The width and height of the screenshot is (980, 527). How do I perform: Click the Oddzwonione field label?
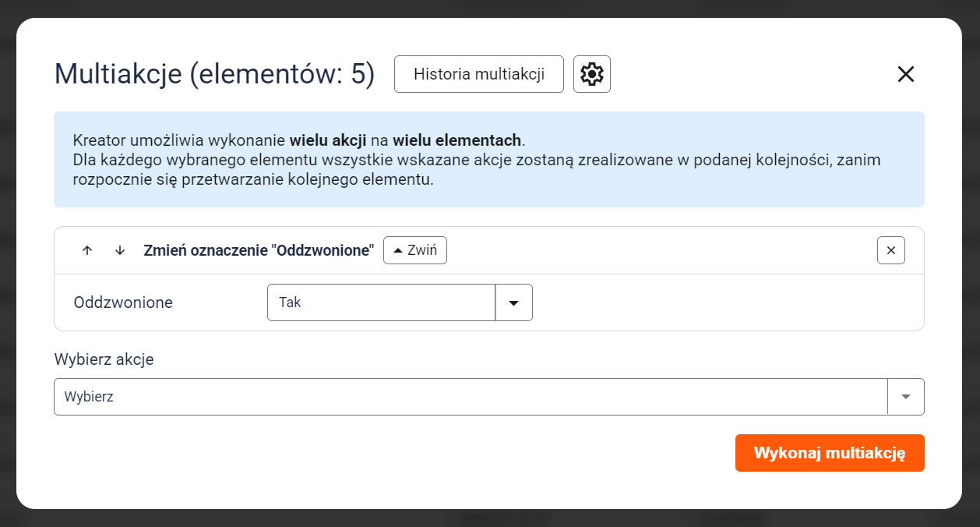tap(123, 302)
